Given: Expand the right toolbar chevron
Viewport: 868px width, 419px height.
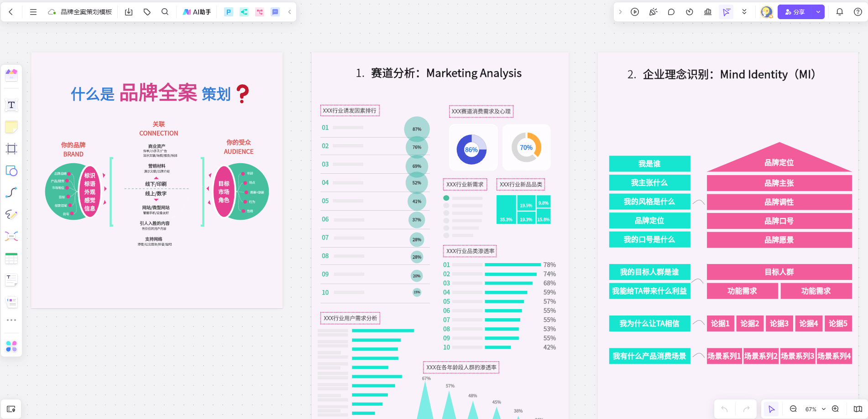Looking at the screenshot, I should 620,12.
